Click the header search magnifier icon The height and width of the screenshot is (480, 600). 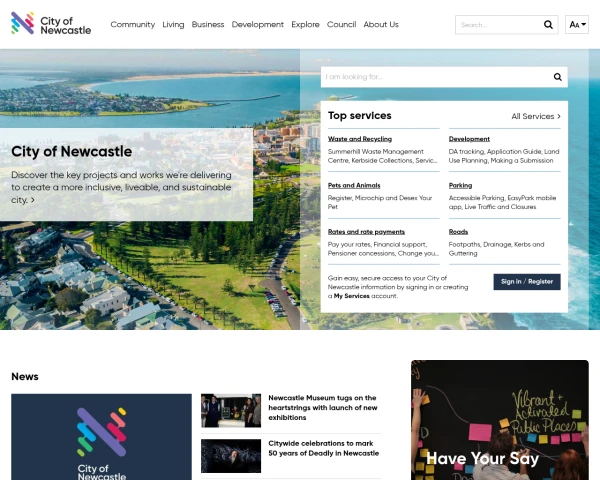[x=548, y=25]
